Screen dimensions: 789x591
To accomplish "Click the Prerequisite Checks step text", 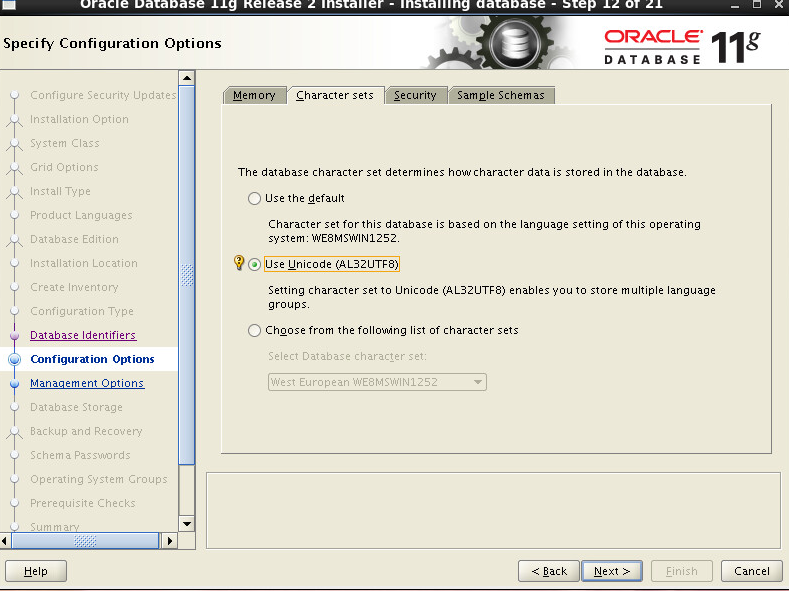I will coord(83,503).
